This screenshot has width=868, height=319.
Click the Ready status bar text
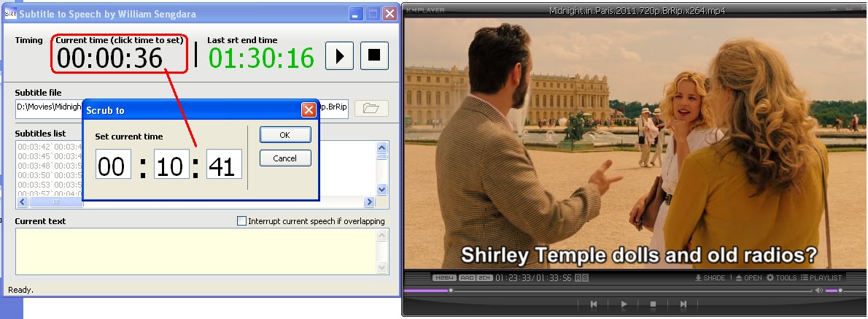[x=20, y=290]
